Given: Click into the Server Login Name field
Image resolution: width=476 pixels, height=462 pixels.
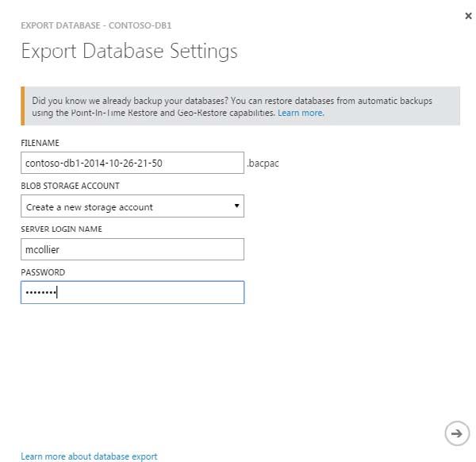Looking at the screenshot, I should click(132, 250).
